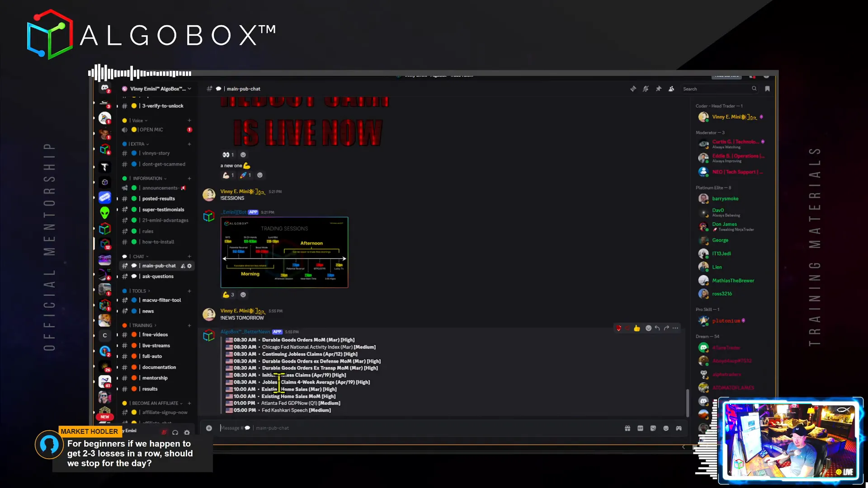The height and width of the screenshot is (488, 868).
Task: Toggle flexed arm reaction under 'a new one'
Action: click(228, 175)
